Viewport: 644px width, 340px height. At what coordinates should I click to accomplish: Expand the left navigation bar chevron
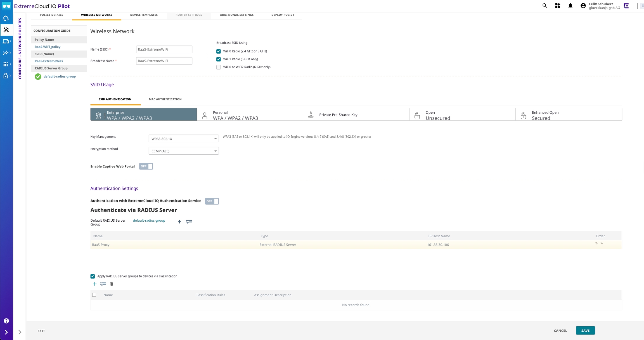6,332
